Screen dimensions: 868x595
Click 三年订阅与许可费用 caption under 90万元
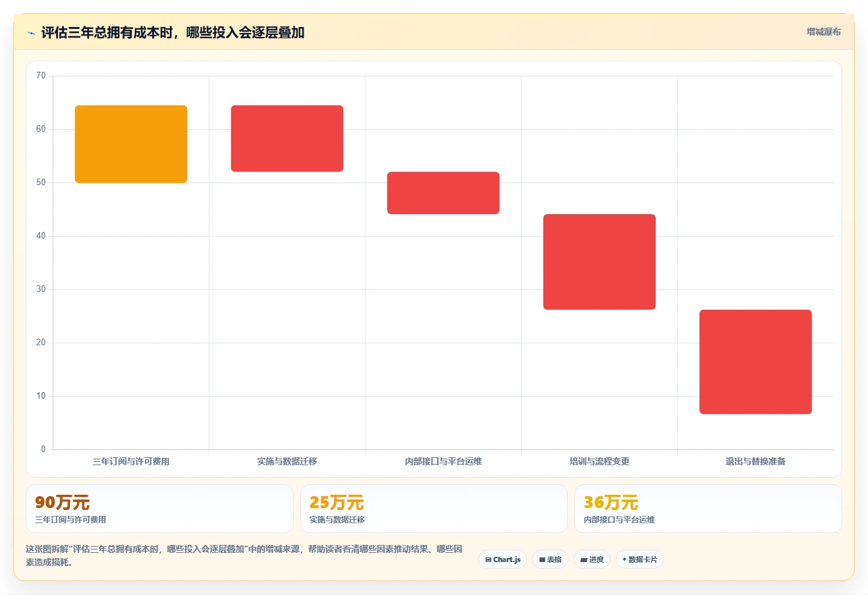click(x=70, y=520)
